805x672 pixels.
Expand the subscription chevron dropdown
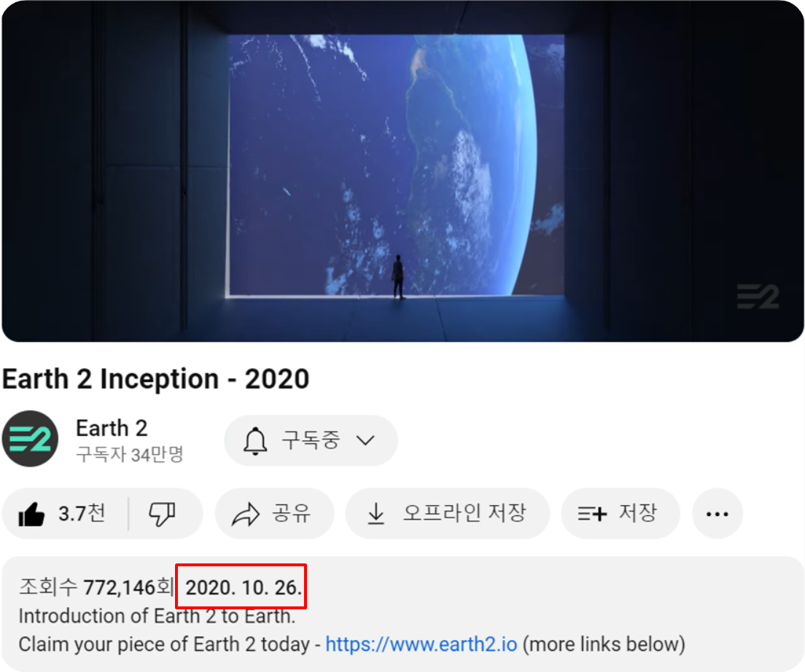(x=365, y=441)
